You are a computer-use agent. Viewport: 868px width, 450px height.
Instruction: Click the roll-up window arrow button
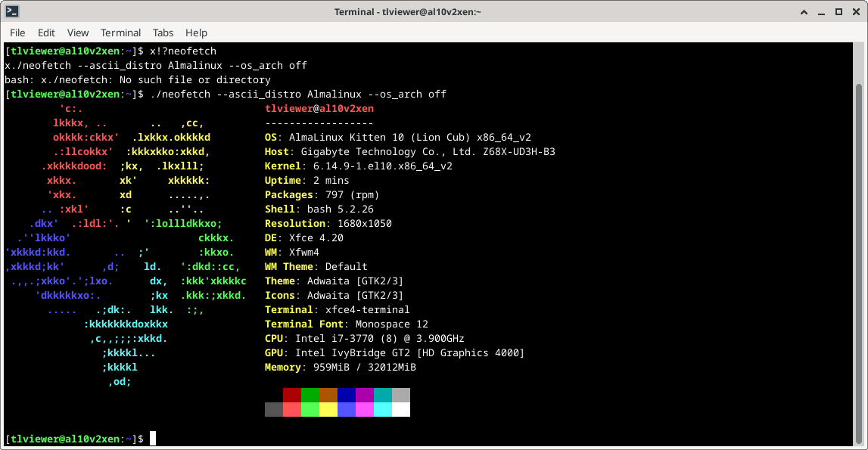coord(804,12)
